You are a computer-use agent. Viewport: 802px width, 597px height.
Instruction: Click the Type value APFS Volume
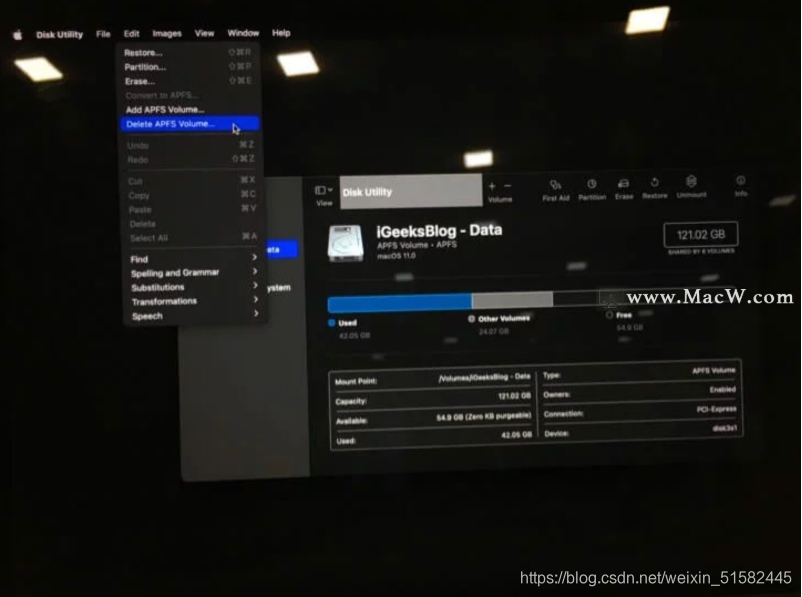point(714,370)
